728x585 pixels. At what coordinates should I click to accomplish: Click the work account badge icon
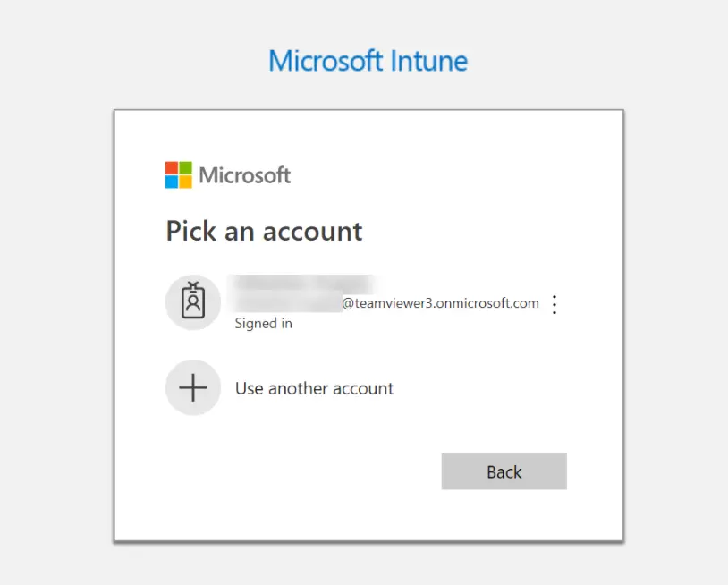[x=193, y=302]
